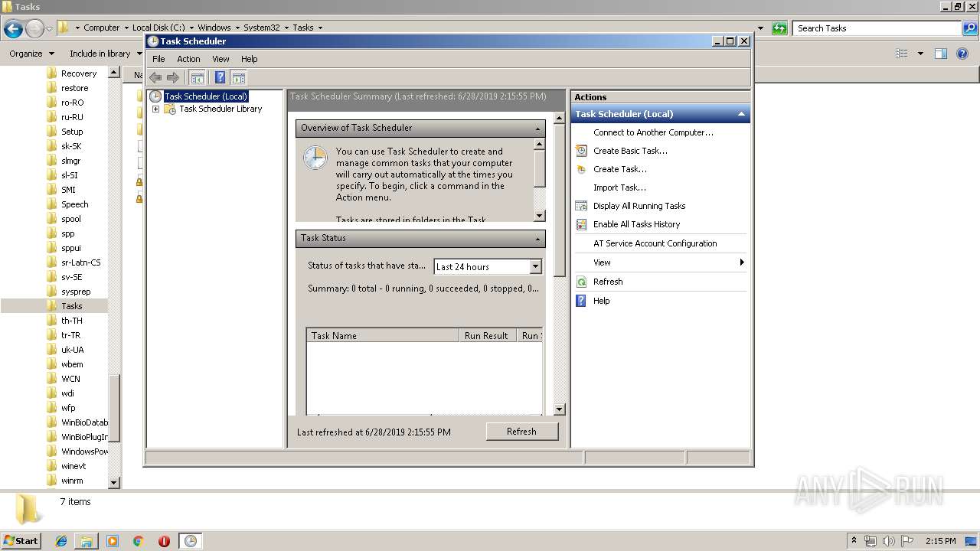980x551 pixels.
Task: Open the File menu
Action: click(x=158, y=59)
